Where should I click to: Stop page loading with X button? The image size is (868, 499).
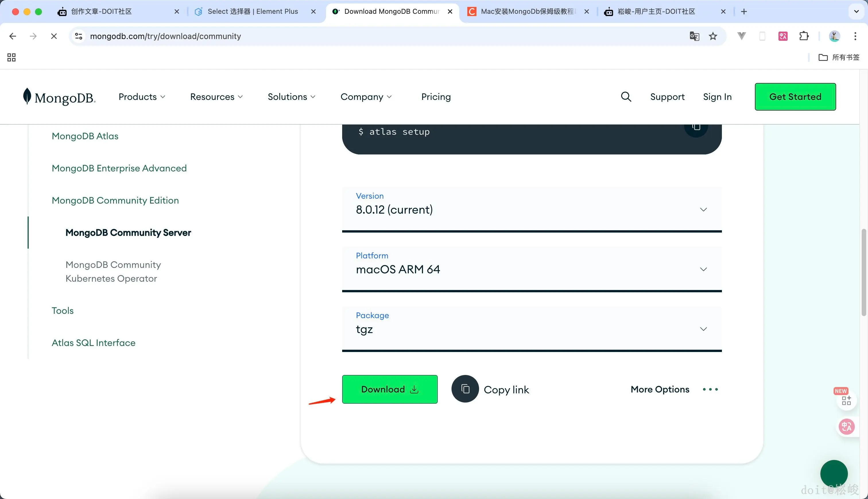coord(54,36)
